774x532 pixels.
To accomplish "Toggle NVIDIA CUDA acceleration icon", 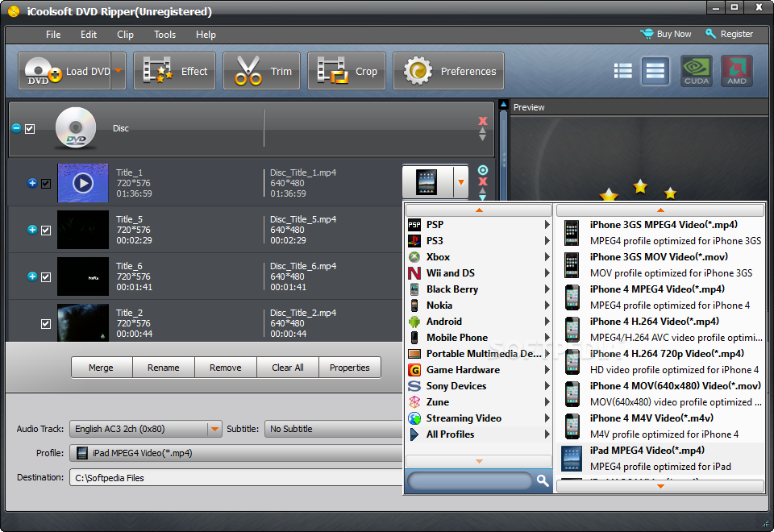I will coord(697,71).
